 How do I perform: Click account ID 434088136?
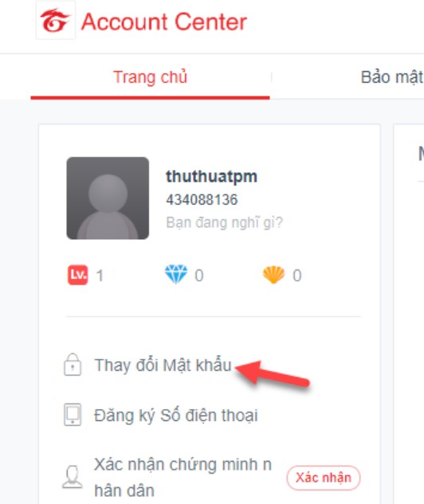click(x=202, y=199)
